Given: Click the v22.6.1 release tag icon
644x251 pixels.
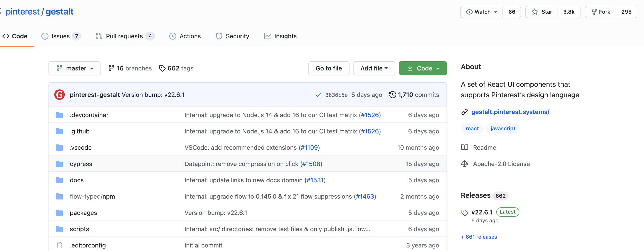Looking at the screenshot, I should (465, 212).
